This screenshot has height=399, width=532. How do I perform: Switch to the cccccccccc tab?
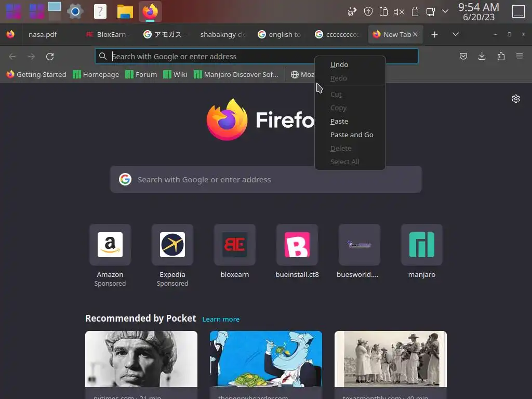(336, 34)
